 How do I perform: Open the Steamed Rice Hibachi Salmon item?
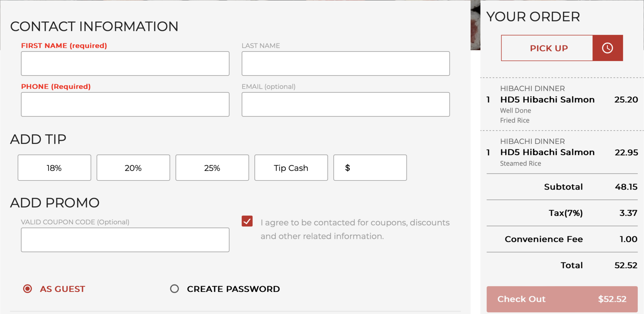[547, 152]
